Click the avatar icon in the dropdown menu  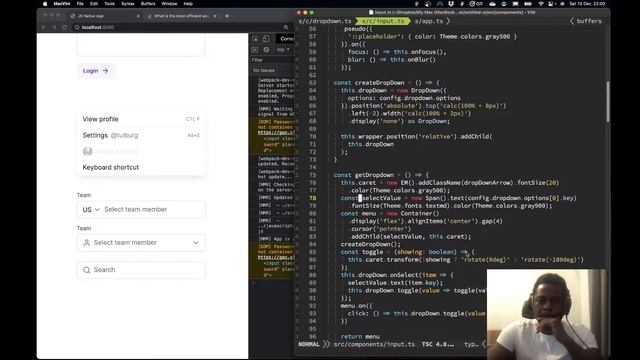coord(87,151)
